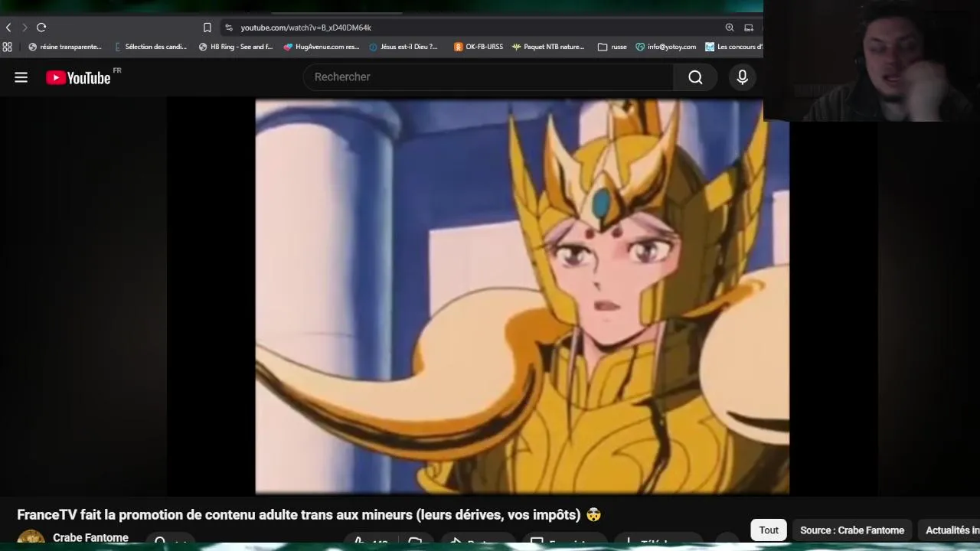The image size is (980, 551).
Task: Open the 'HugAvenue.com res...' bookmark
Action: 322,47
